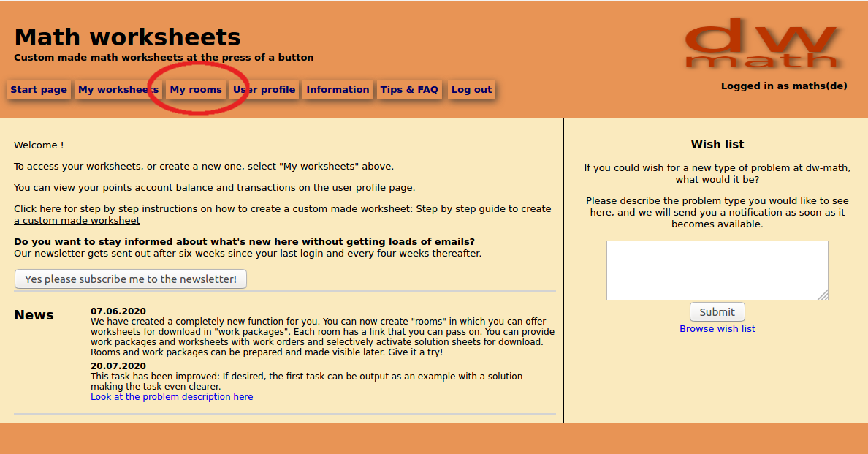The width and height of the screenshot is (868, 454).
Task: Open the Start page tab
Action: click(x=39, y=90)
